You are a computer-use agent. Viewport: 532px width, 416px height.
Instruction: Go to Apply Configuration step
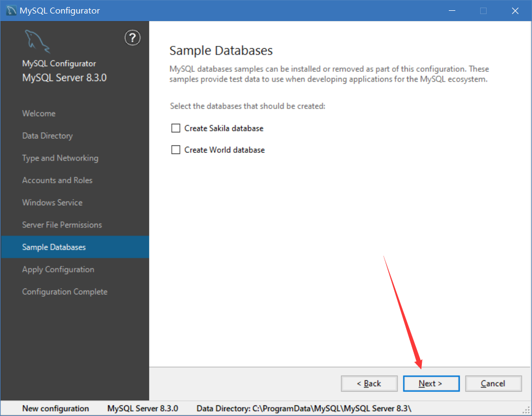[58, 270]
